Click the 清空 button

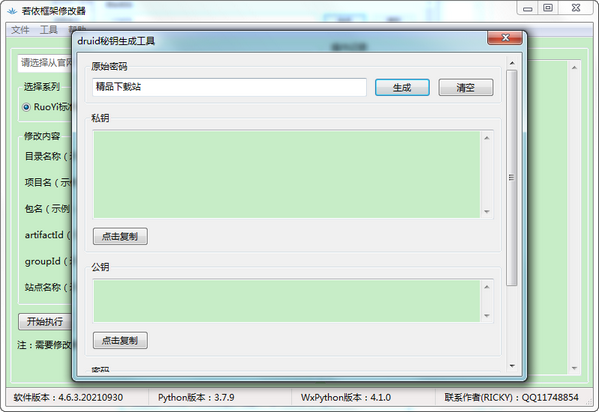point(466,88)
